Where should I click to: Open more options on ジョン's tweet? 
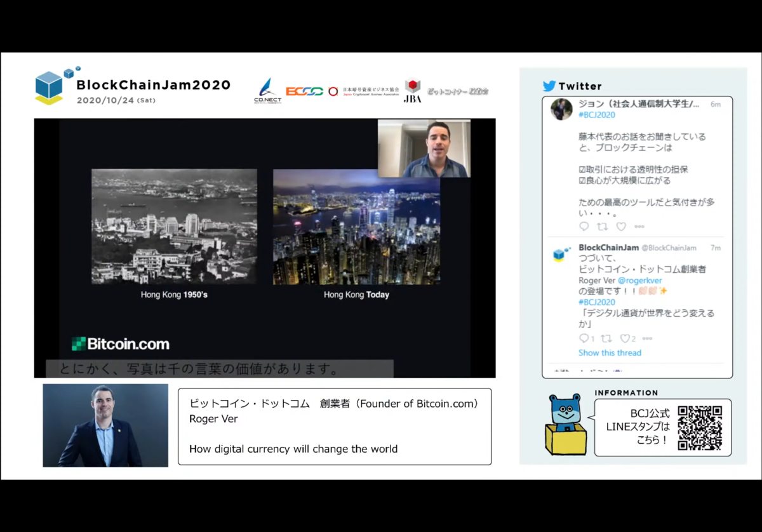[x=639, y=227]
